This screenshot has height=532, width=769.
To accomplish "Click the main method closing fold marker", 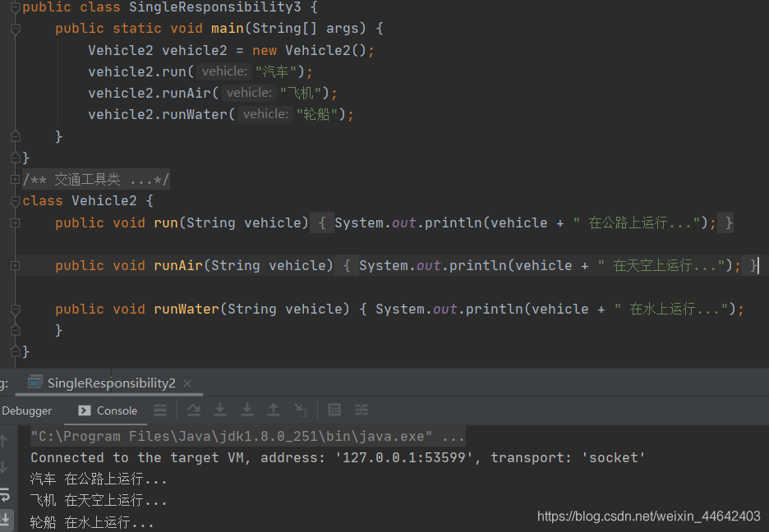I will click(16, 135).
